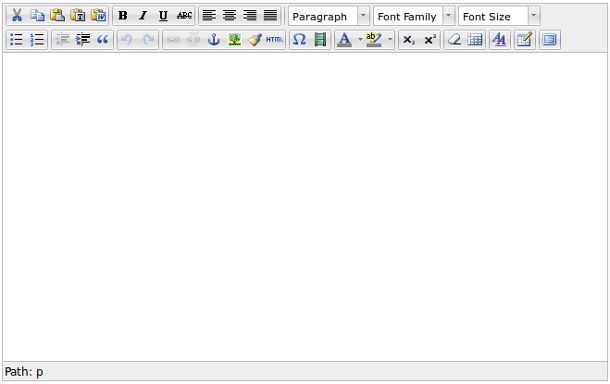This screenshot has height=384, width=610.
Task: Apply text color with A icon
Action: (x=345, y=40)
